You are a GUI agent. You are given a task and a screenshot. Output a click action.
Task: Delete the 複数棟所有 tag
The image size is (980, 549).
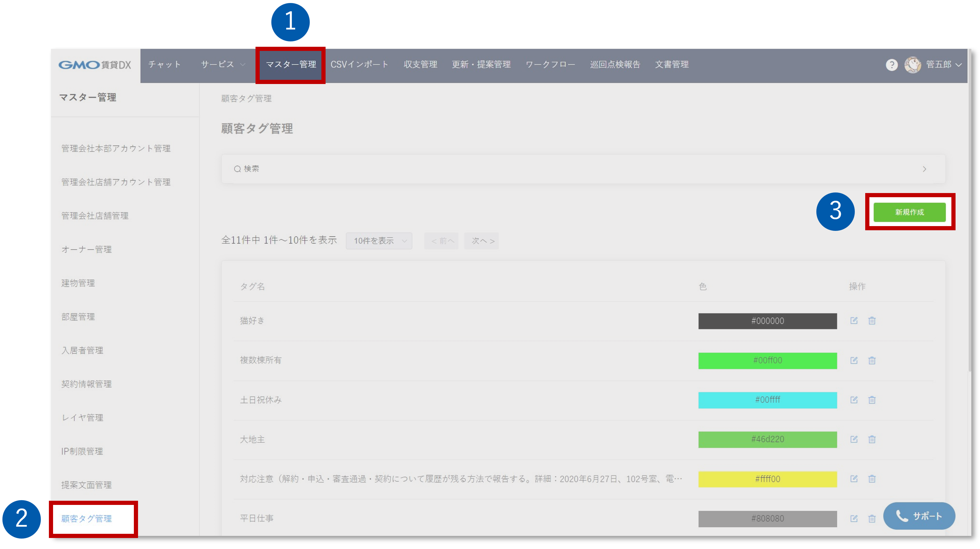coord(871,360)
